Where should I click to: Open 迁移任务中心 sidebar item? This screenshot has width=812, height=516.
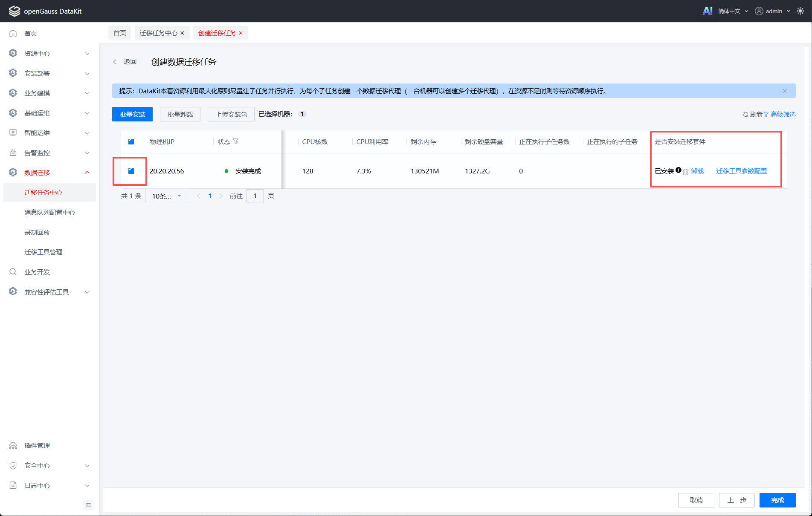tap(49, 192)
